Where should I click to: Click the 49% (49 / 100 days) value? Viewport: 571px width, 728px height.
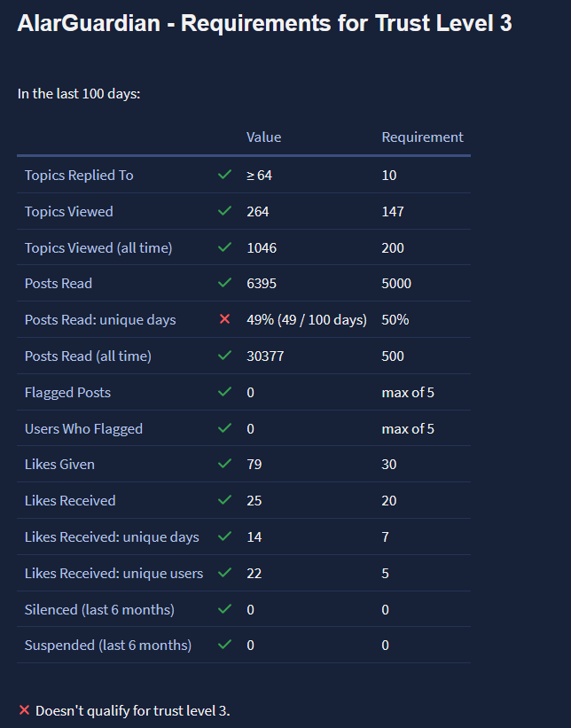click(306, 320)
